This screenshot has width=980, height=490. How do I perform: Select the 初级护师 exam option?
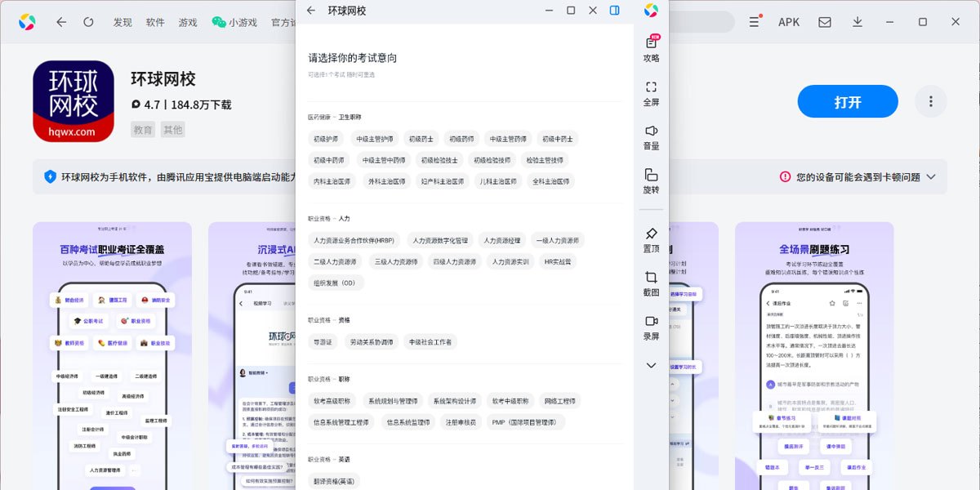(325, 139)
